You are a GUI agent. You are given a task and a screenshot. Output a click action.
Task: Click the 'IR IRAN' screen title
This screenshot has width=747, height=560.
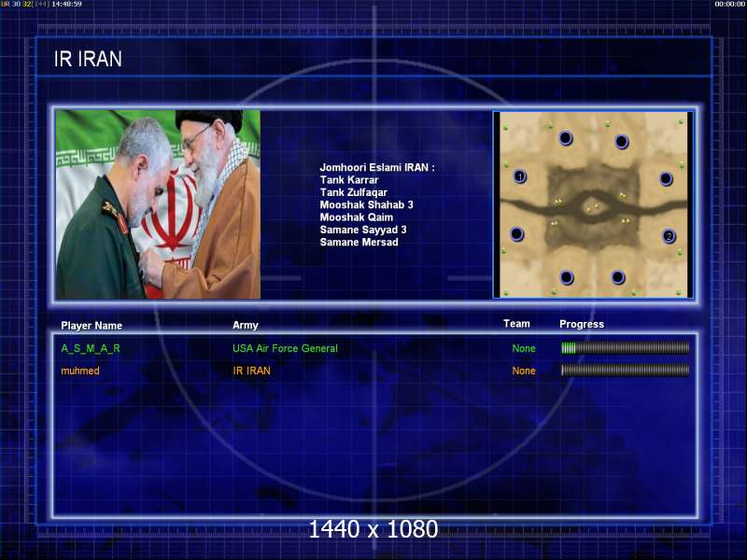pos(88,59)
